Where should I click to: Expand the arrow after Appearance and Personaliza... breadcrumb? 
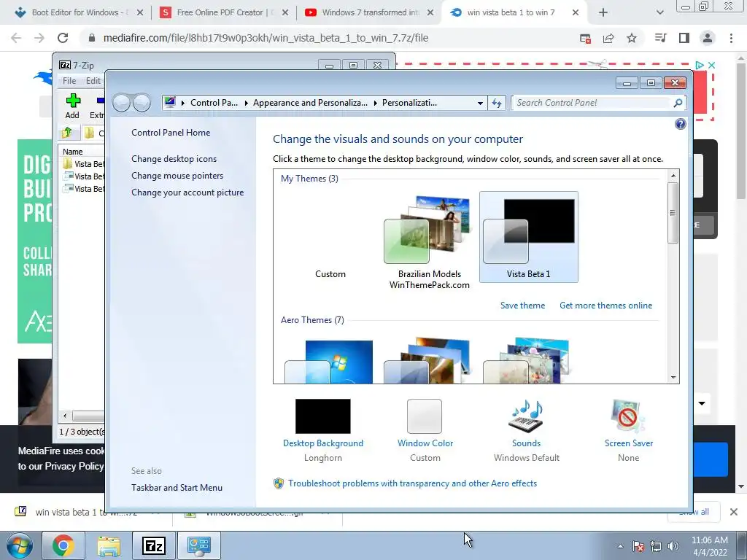[375, 103]
